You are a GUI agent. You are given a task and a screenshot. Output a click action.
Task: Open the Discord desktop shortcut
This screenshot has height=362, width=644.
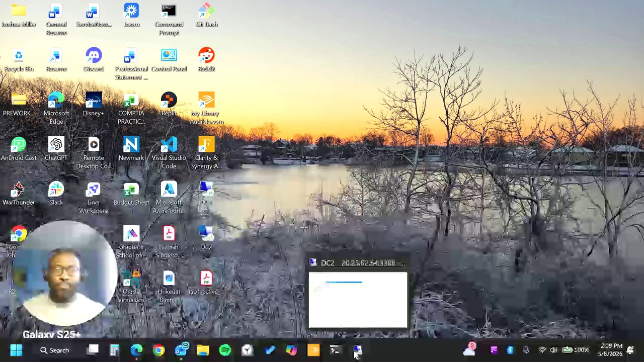tap(94, 60)
